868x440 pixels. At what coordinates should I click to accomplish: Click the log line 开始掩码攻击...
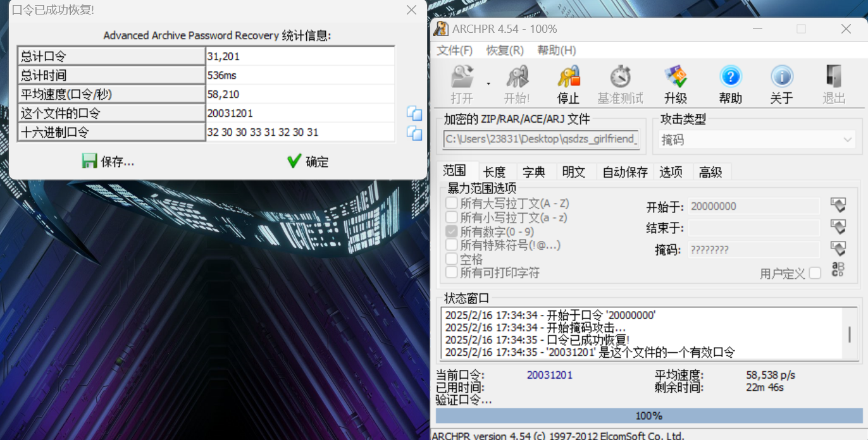535,327
